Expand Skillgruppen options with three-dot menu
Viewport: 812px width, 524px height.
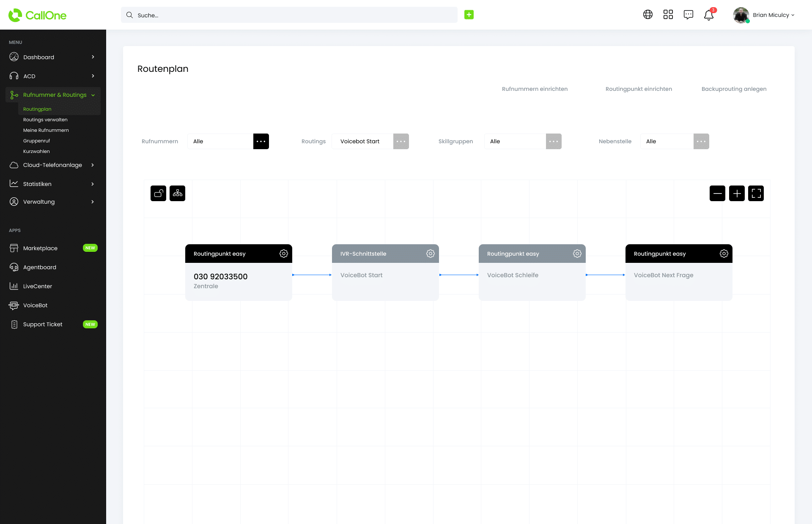pos(553,141)
